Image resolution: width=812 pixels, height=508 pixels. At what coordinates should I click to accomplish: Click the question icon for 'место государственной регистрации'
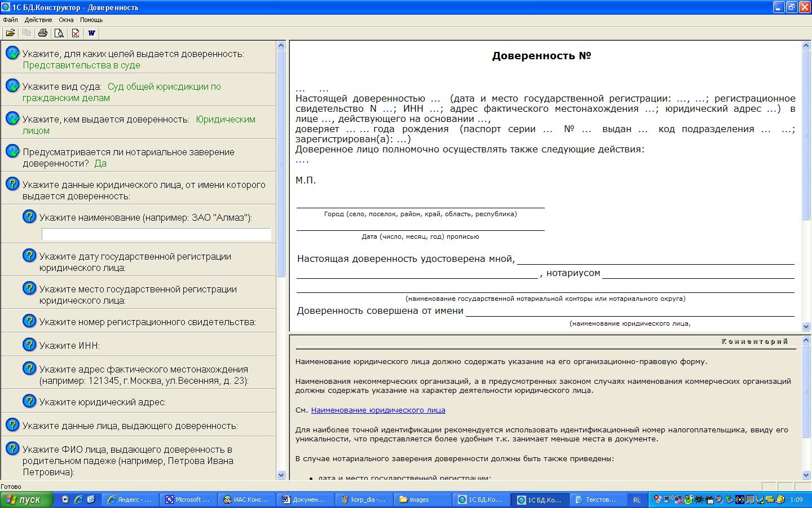coord(29,288)
